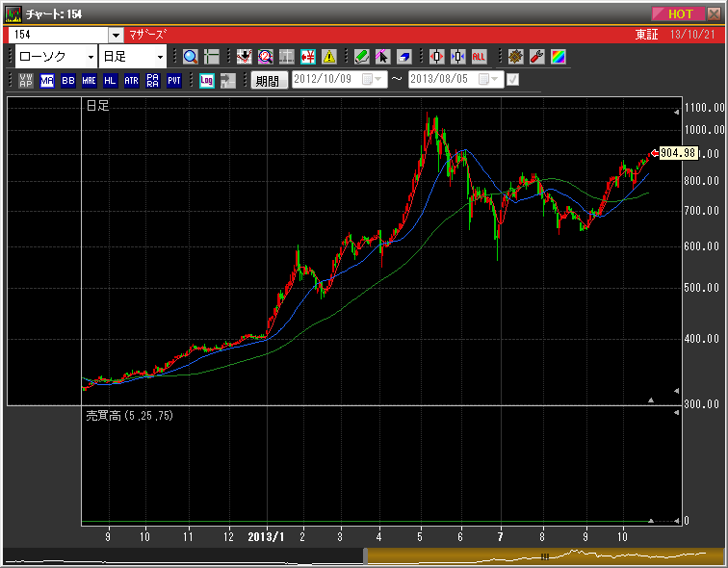Click the yellow warning triangle icon
The image size is (728, 568).
click(329, 57)
